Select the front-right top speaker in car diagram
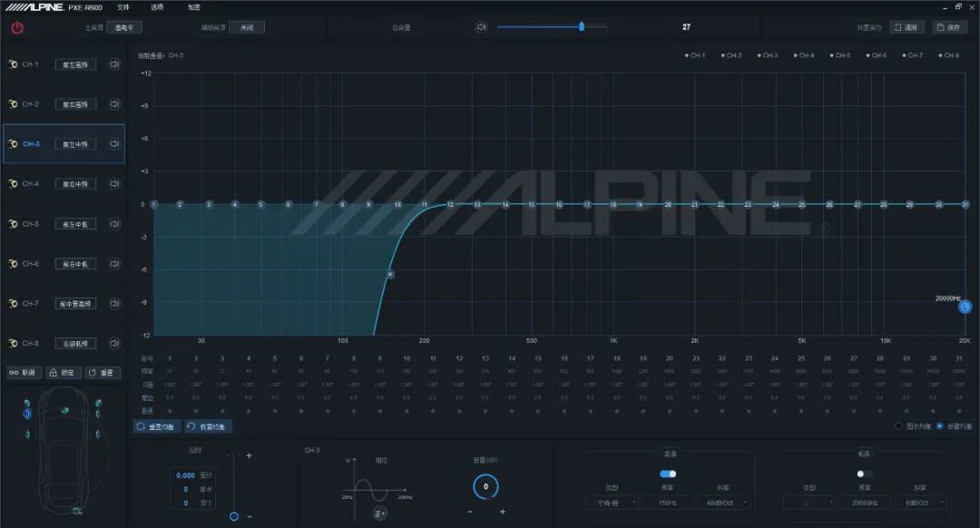This screenshot has height=528, width=980. (97, 403)
